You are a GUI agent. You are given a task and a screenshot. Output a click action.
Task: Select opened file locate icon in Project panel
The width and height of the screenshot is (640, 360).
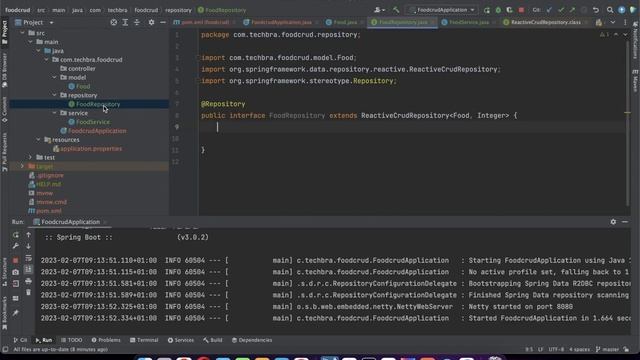pyautogui.click(x=113, y=22)
